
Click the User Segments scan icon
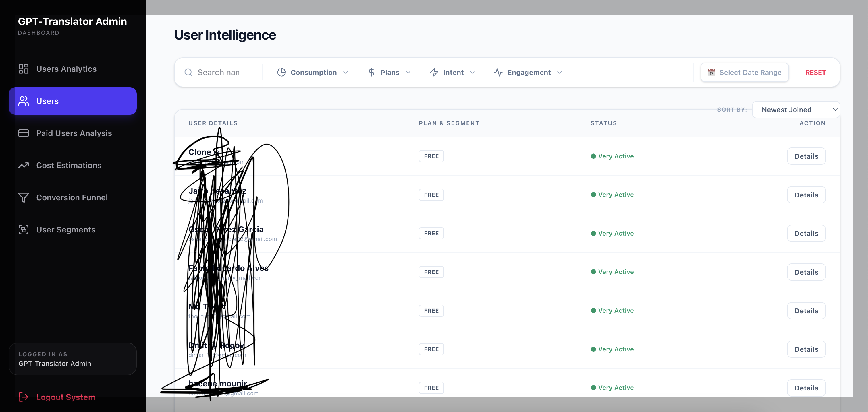click(x=23, y=230)
